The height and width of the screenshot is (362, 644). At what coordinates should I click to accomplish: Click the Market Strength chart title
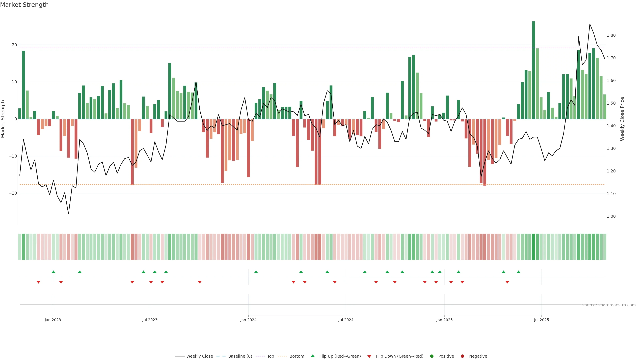[24, 5]
